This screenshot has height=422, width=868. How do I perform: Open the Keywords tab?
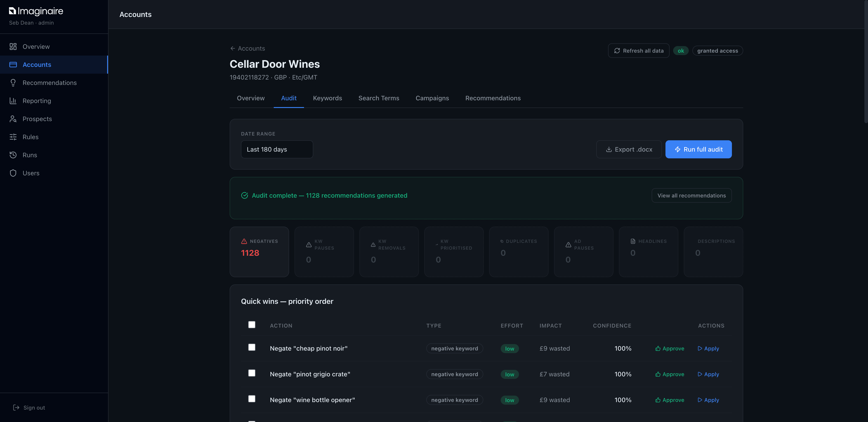tap(328, 98)
